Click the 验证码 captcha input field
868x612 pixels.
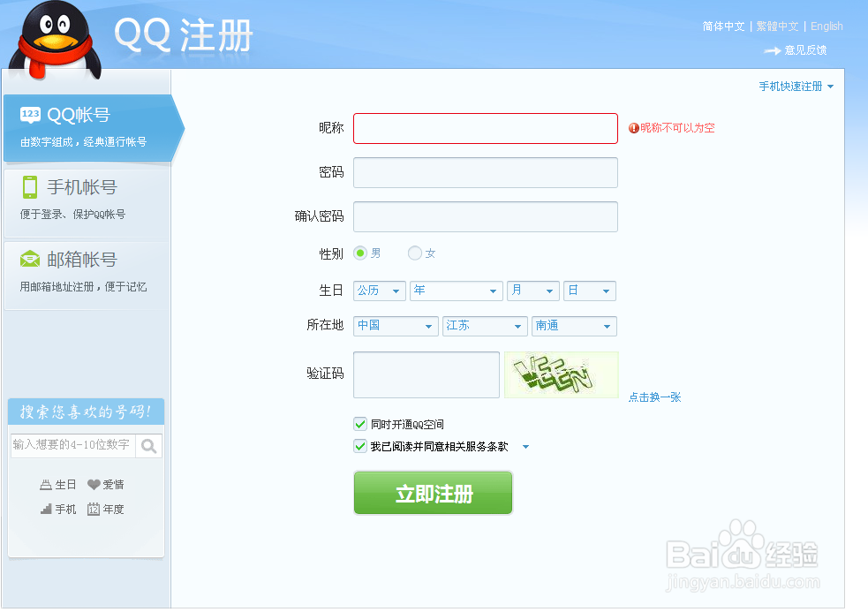pyautogui.click(x=426, y=374)
